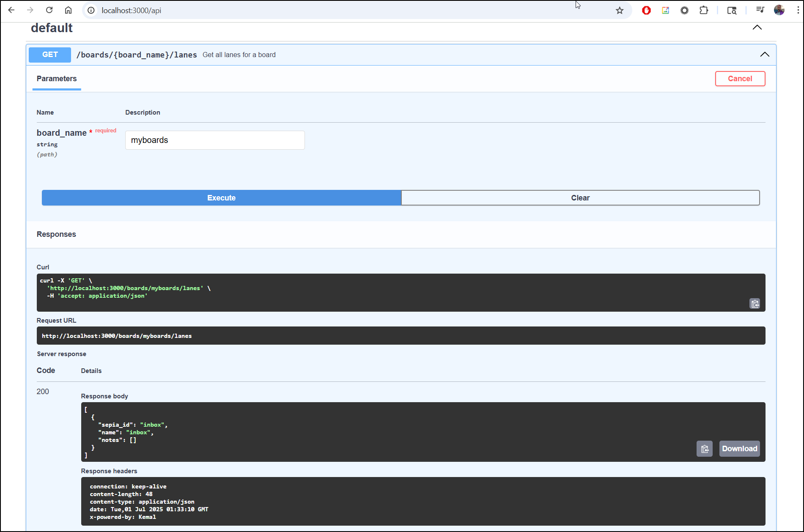Download the response body
804x532 pixels.
tap(739, 449)
